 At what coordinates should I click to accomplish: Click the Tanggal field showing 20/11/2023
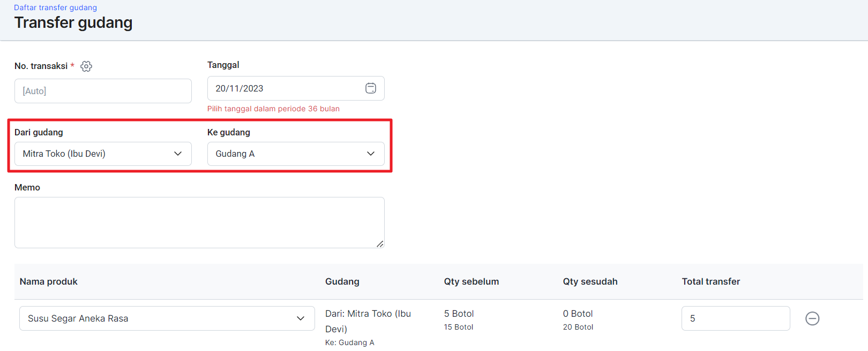(296, 88)
